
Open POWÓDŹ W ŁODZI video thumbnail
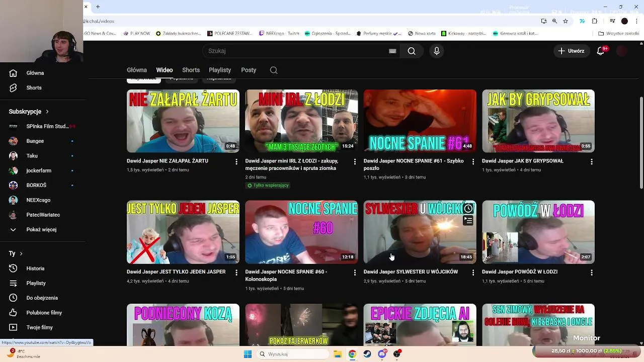tap(538, 232)
